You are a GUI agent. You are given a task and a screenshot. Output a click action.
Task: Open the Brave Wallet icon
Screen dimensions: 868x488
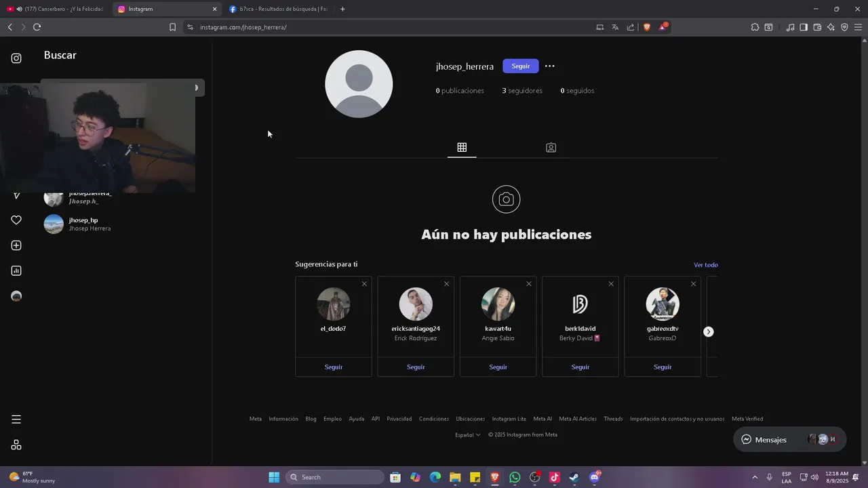coord(817,27)
